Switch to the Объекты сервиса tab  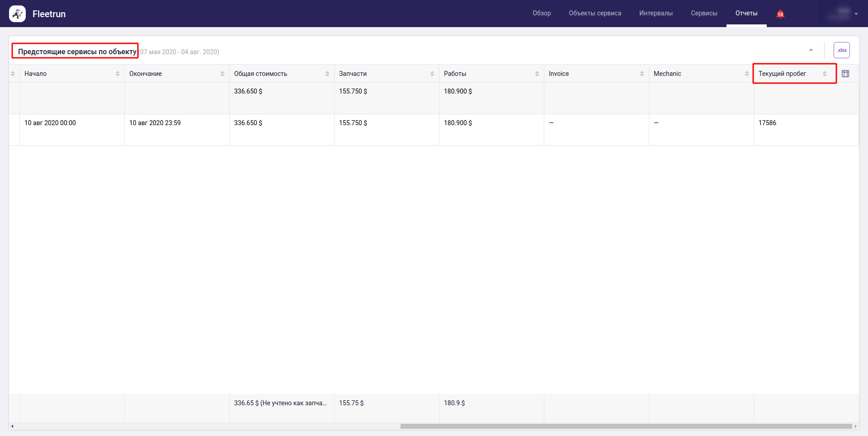coord(595,13)
